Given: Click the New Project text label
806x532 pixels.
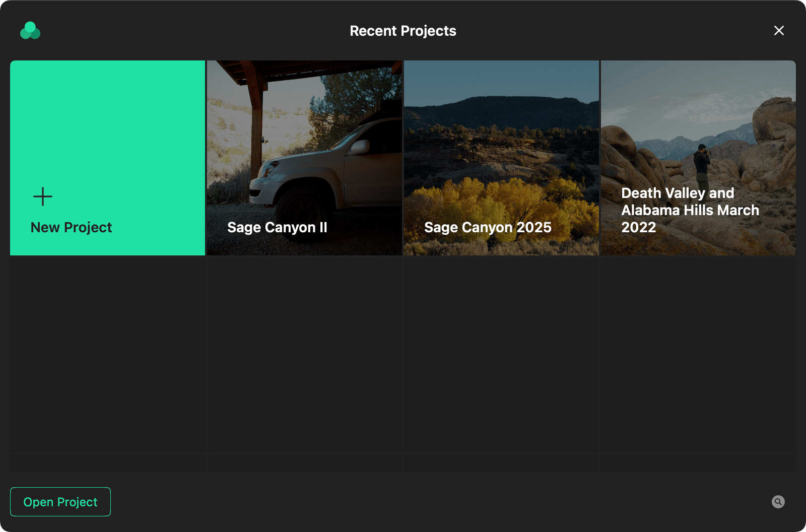Looking at the screenshot, I should click(x=71, y=227).
